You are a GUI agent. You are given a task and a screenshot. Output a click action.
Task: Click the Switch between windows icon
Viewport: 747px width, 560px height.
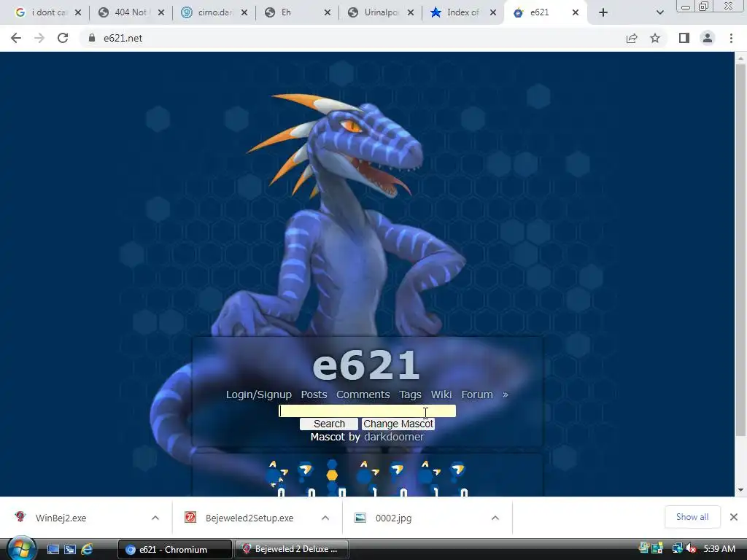70,550
